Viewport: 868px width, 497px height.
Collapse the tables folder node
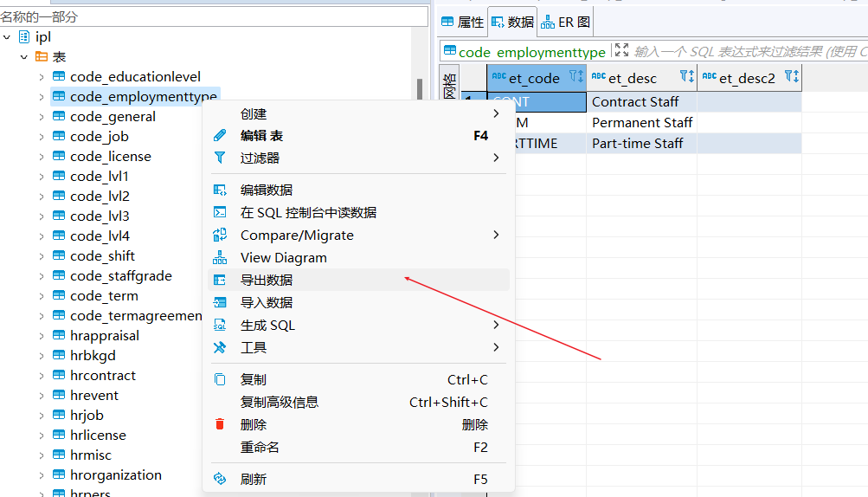pos(24,56)
